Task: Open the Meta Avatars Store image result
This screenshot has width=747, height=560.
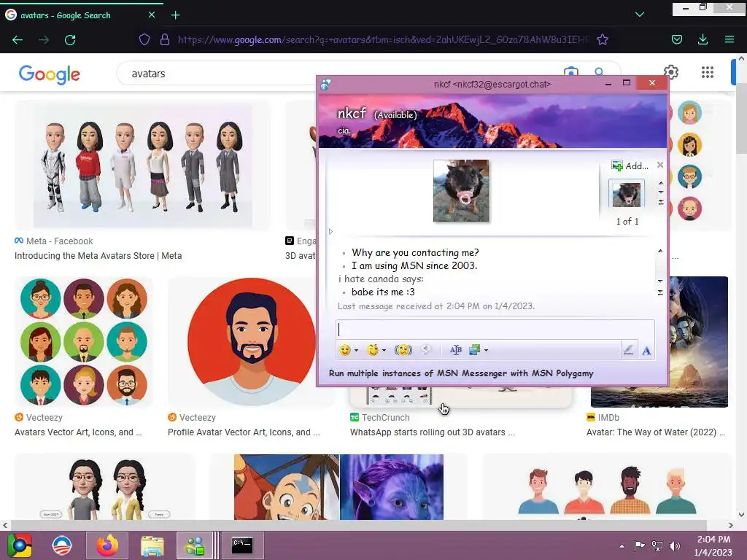Action: [143, 166]
